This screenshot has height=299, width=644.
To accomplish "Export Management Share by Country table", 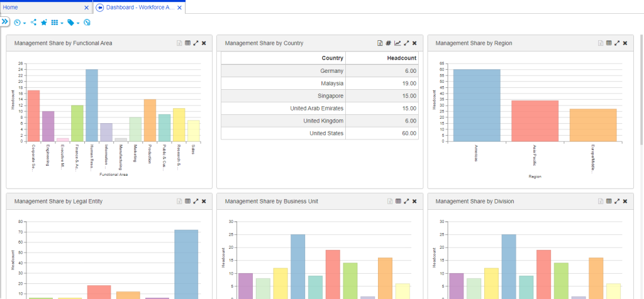I will (380, 43).
